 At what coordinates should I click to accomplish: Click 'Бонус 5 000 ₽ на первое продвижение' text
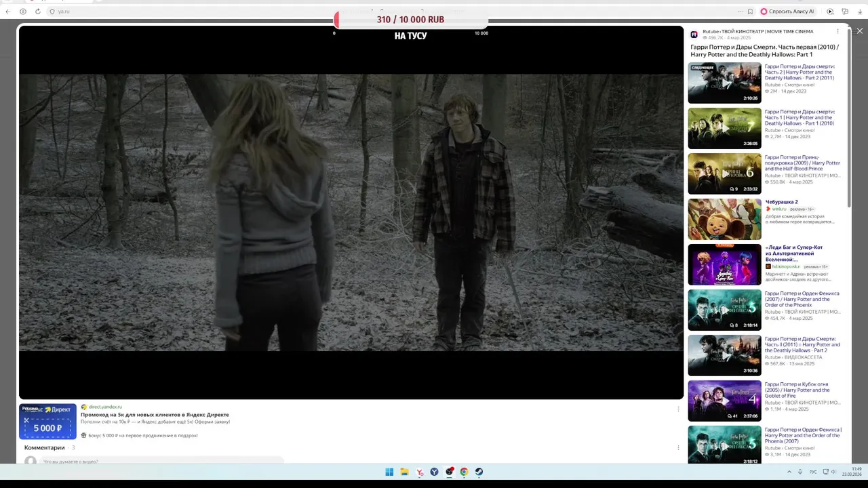tap(143, 436)
